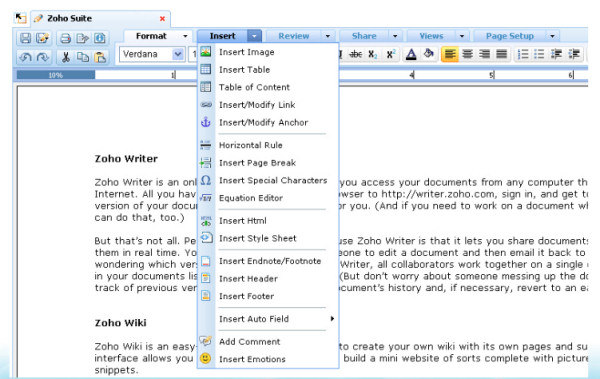
Task: Choose Insert Html menu item
Action: click(x=268, y=221)
